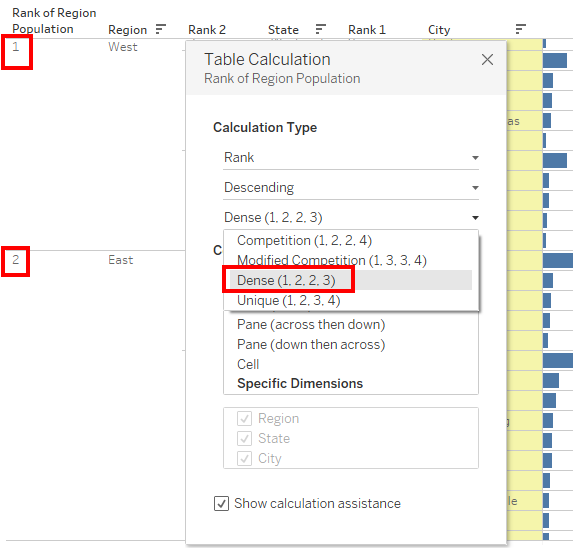Click the West region label

click(x=123, y=47)
